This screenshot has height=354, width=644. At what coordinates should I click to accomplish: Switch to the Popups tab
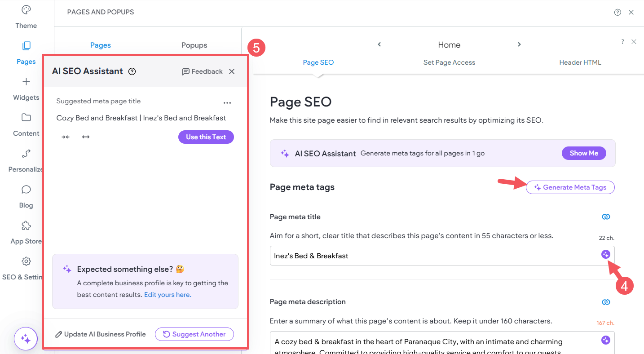(194, 45)
